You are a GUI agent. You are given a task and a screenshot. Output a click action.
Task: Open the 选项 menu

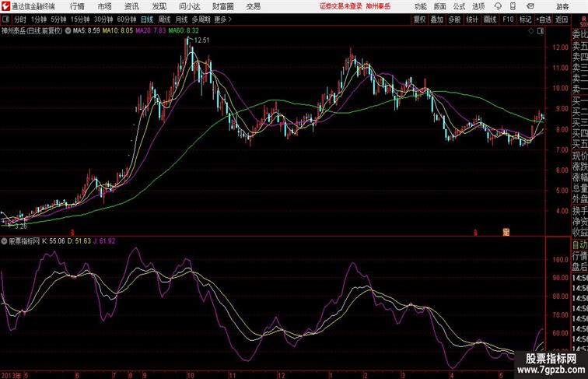478,6
